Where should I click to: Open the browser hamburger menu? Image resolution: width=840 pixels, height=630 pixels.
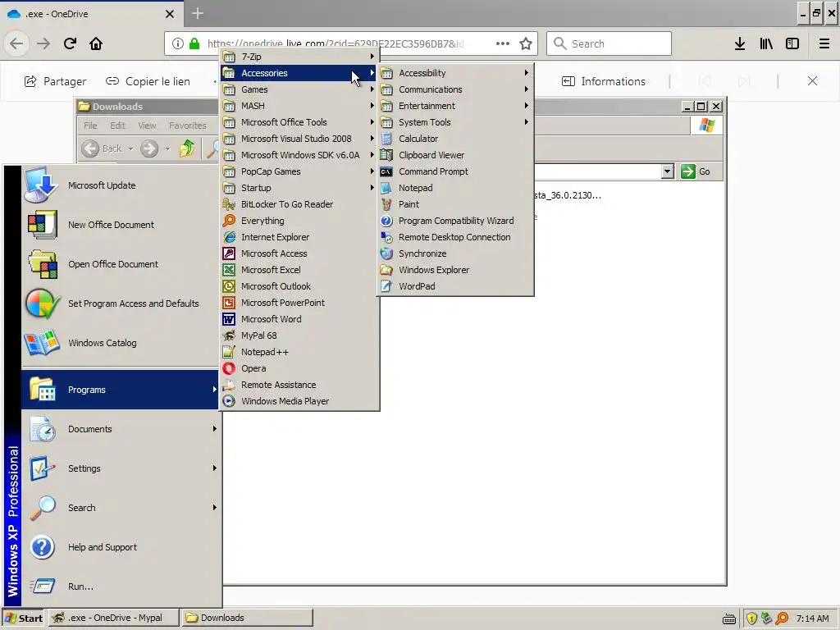(824, 43)
